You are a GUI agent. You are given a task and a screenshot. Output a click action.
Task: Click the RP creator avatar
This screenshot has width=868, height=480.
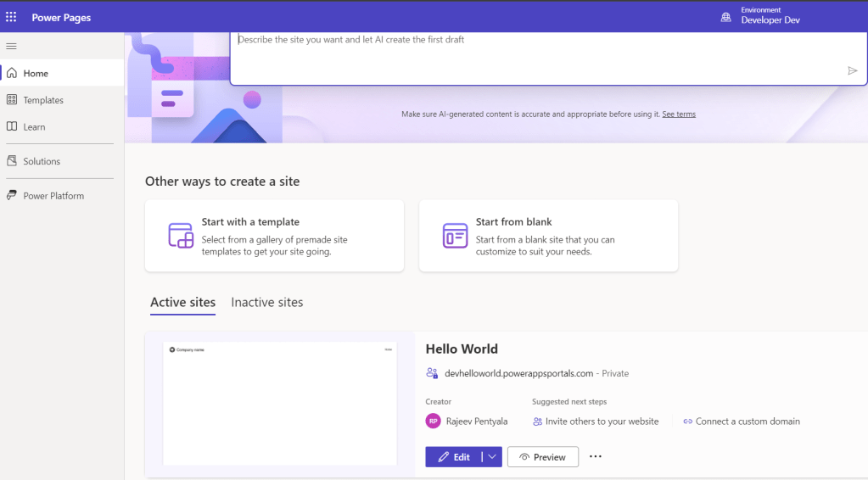pyautogui.click(x=434, y=421)
